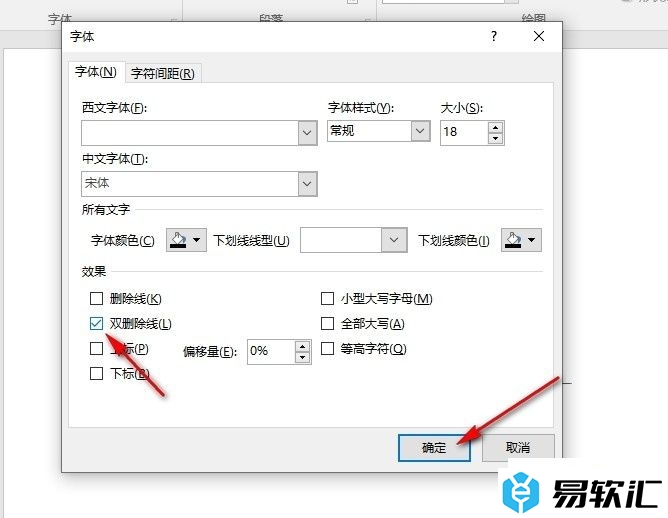
Task: Enable the 删除线(K) checkbox
Action: tap(97, 299)
